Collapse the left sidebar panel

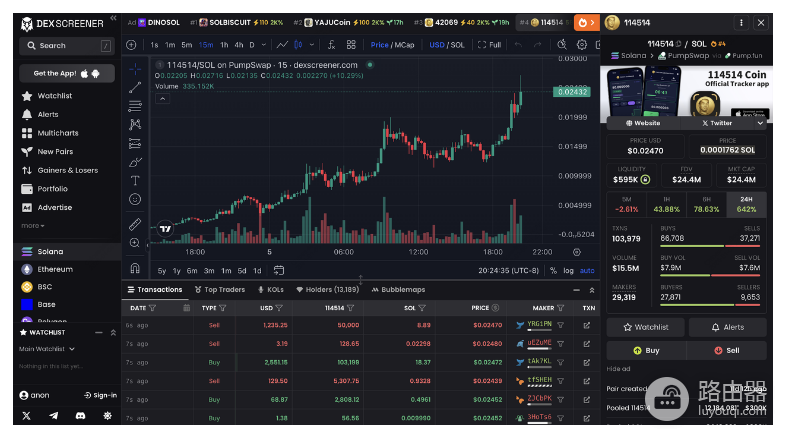click(x=113, y=18)
